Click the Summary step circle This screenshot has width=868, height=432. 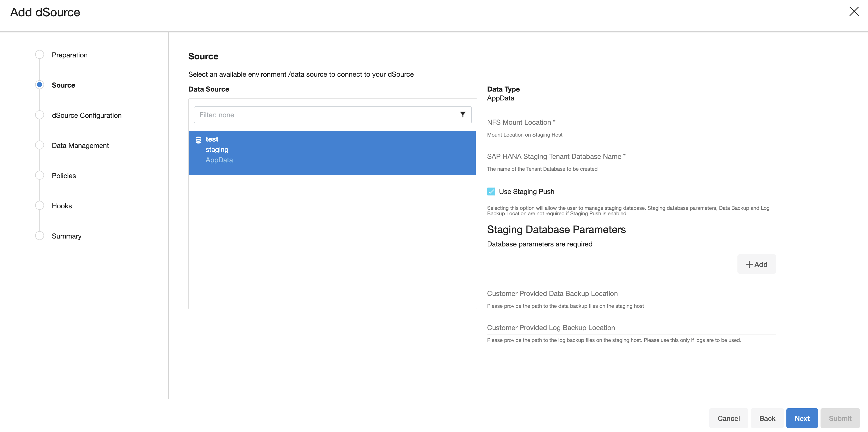tap(39, 236)
